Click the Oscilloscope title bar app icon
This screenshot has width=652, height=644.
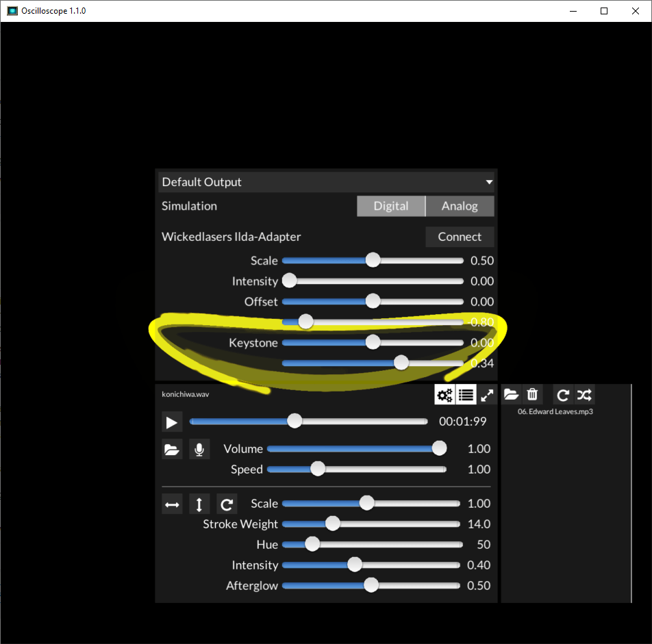tap(12, 11)
